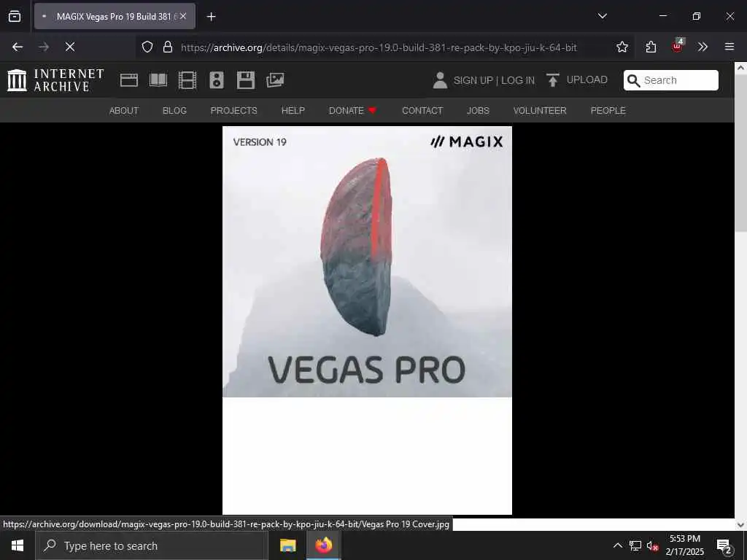747x560 pixels.
Task: Open the Texts book icon
Action: click(158, 80)
